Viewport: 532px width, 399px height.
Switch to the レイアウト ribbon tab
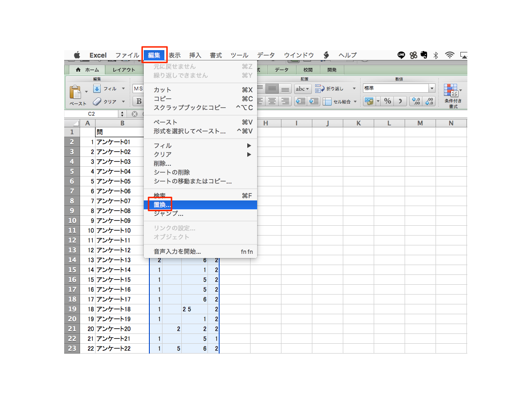point(124,70)
